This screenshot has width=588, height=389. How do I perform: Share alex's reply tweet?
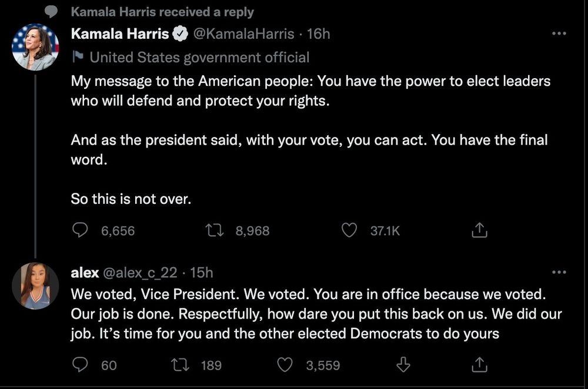480,365
